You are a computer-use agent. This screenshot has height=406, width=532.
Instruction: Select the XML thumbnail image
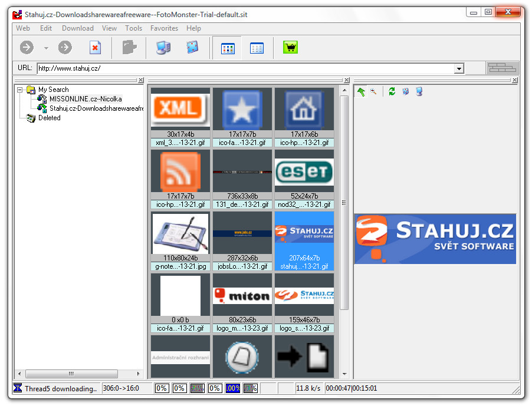click(180, 109)
